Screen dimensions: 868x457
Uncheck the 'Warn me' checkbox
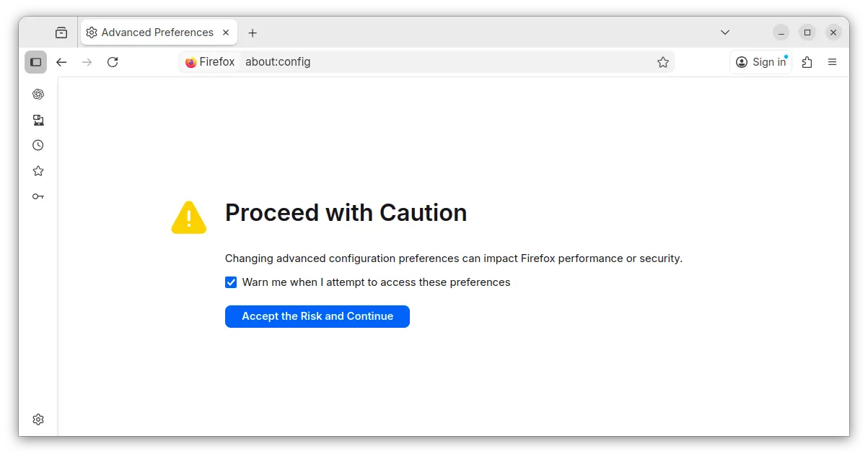(x=231, y=282)
